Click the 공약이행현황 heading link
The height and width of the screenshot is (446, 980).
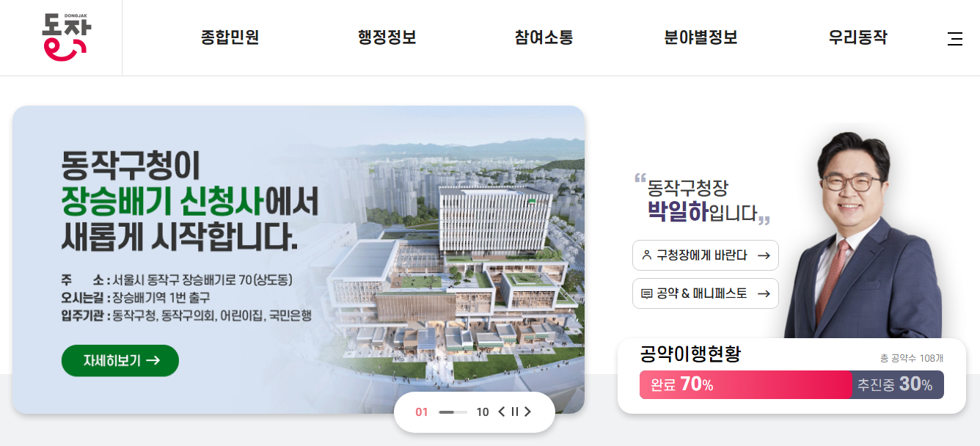click(x=690, y=354)
